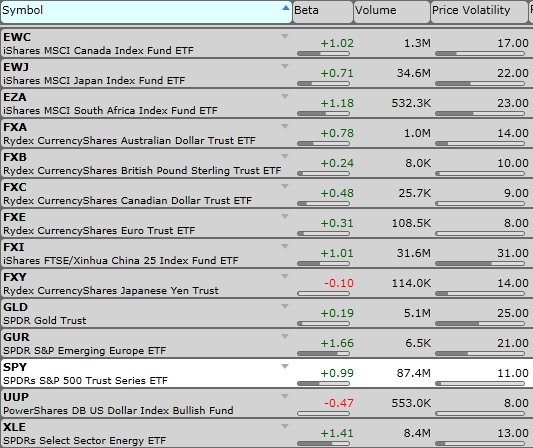Viewport: 533px width, 448px height.
Task: Open the dropdown arrow for FXE
Action: tap(285, 216)
